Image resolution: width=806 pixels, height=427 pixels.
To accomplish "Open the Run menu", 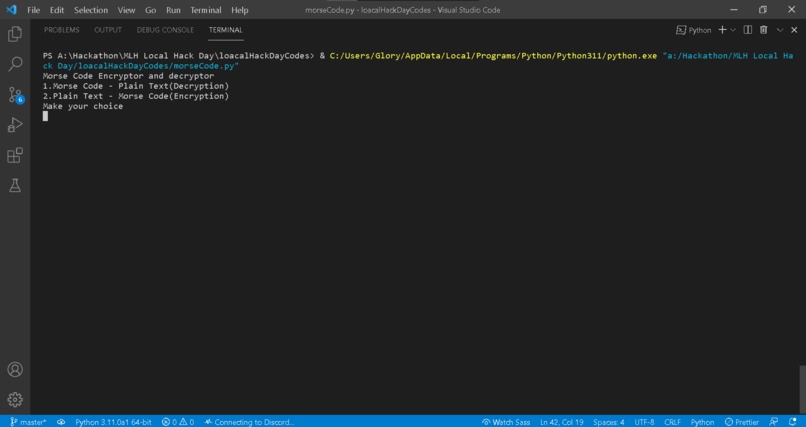I will click(x=173, y=10).
